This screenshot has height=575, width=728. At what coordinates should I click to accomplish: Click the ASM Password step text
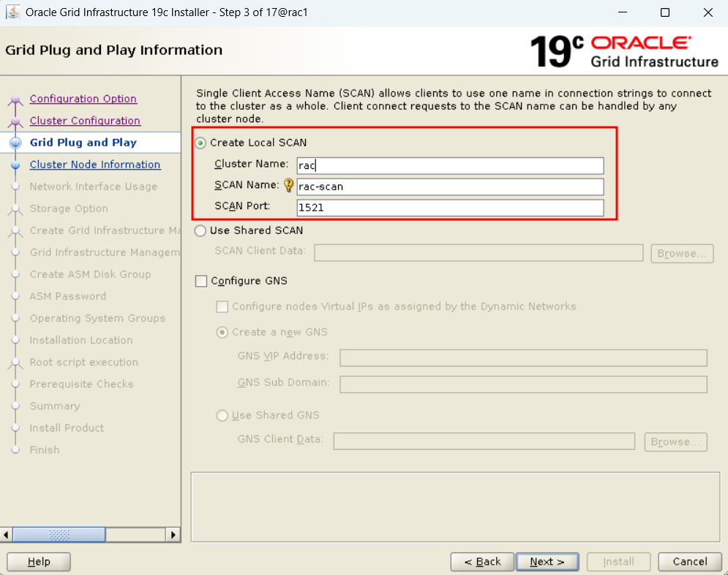[x=68, y=296]
